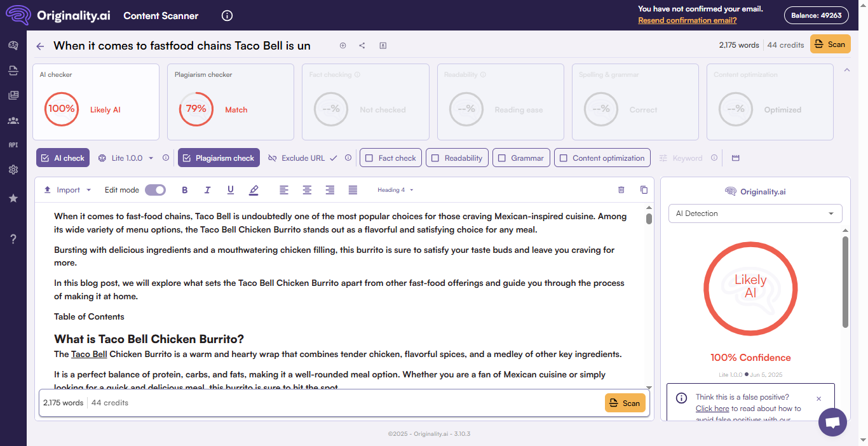
Task: Open the help question mark in the sidebar
Action: pos(13,239)
